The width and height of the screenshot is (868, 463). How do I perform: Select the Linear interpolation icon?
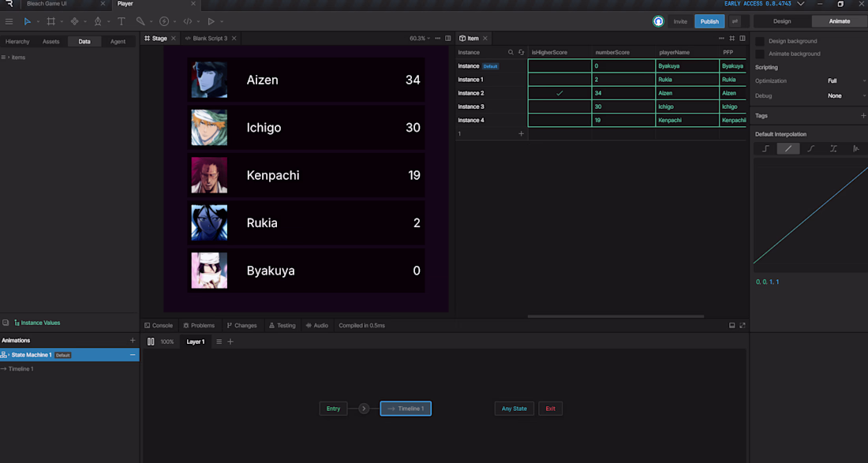(x=788, y=148)
